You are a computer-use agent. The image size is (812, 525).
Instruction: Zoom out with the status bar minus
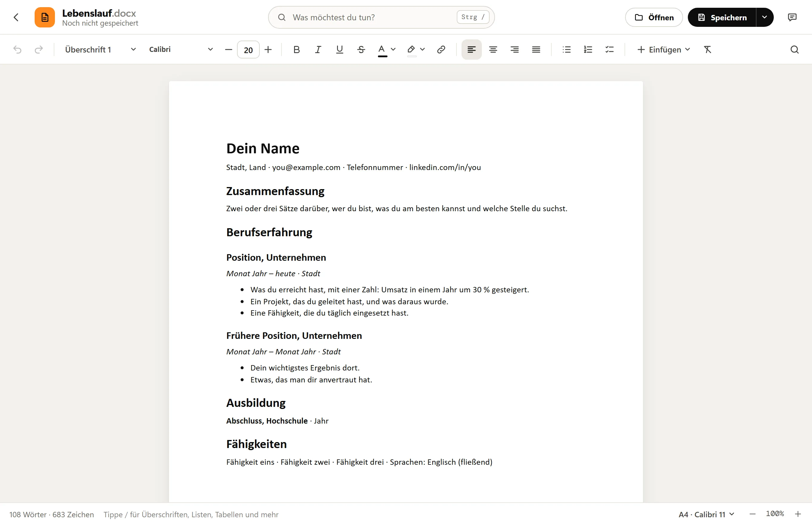[x=753, y=514]
